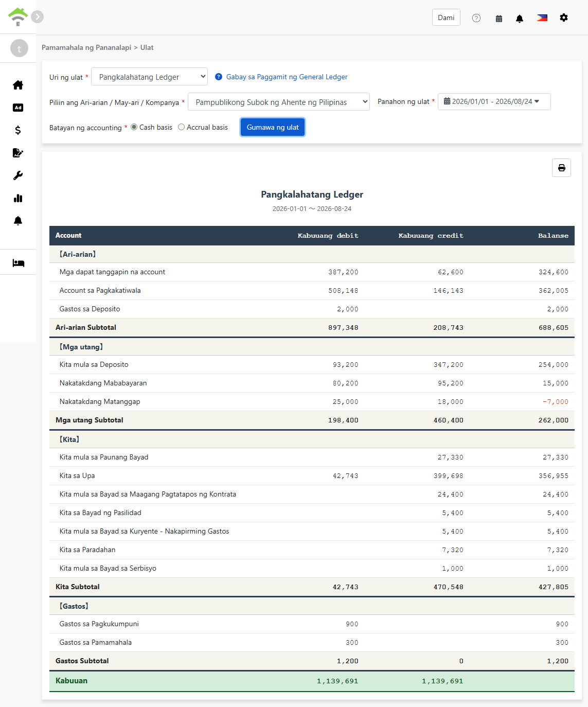Click the Balanse column header
Image resolution: width=588 pixels, height=707 pixels.
[x=553, y=235]
